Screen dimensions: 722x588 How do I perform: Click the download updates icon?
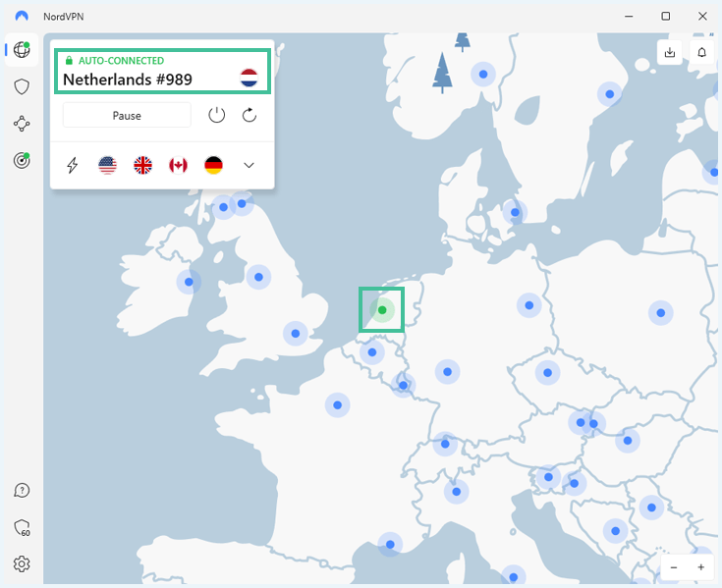coord(670,52)
